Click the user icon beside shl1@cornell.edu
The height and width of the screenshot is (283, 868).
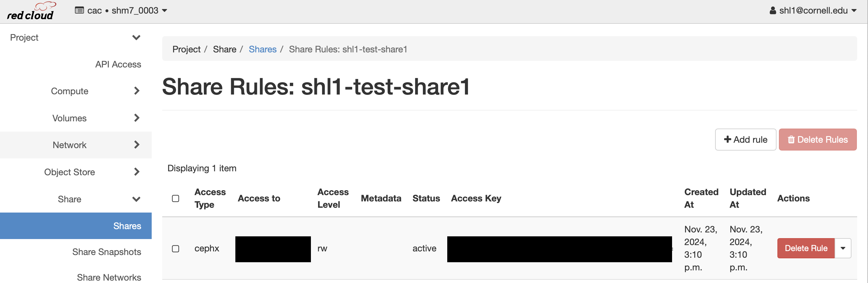(x=773, y=11)
